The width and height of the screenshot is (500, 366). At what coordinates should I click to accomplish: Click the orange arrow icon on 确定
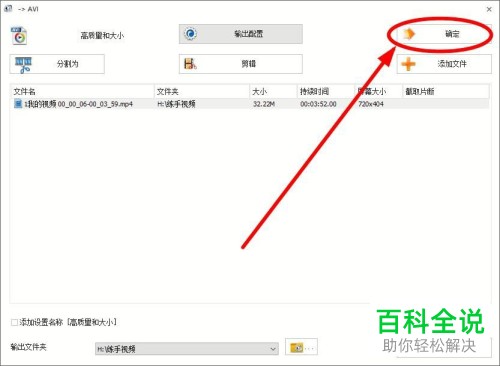pyautogui.click(x=409, y=34)
